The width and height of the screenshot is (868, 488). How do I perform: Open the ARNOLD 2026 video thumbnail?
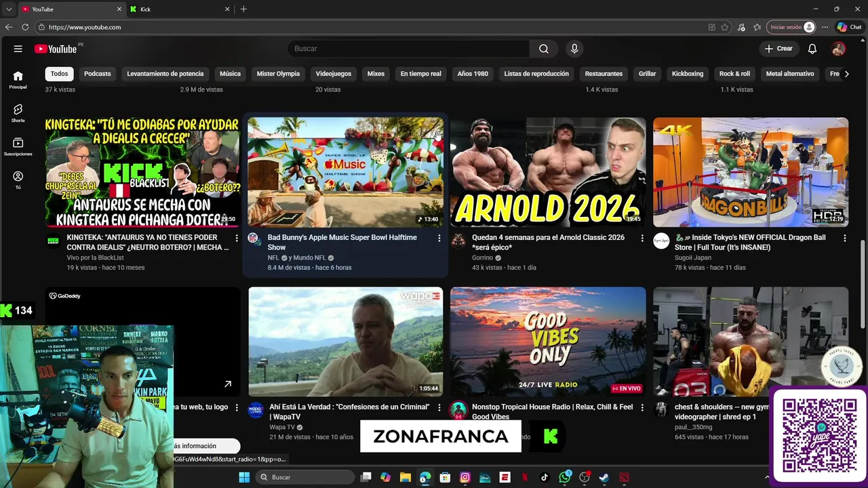(548, 172)
